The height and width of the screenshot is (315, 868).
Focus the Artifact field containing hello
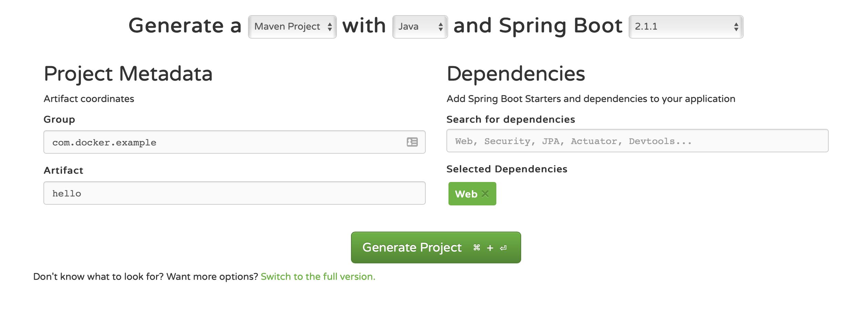[234, 193]
